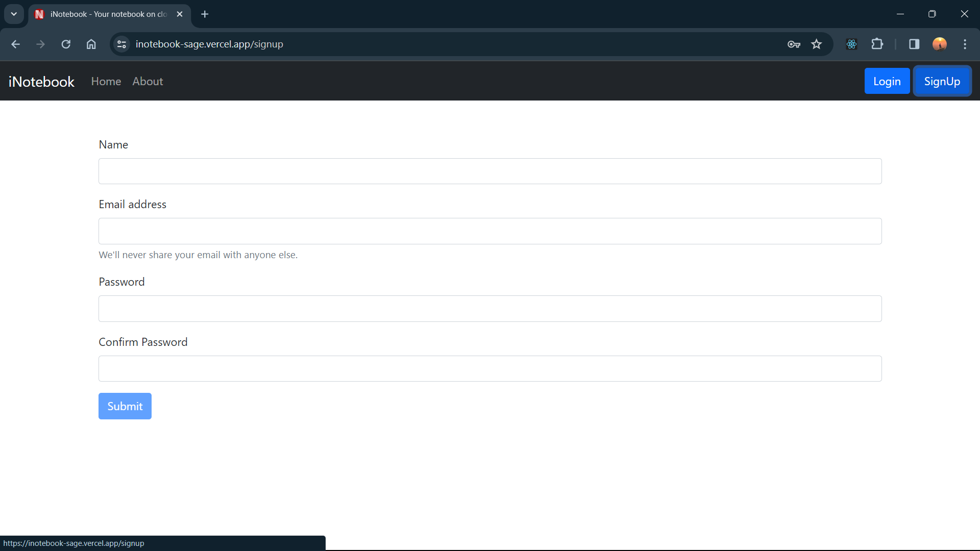Open Chrome three-dot menu
Screen dimensions: 980x551
tap(965, 44)
